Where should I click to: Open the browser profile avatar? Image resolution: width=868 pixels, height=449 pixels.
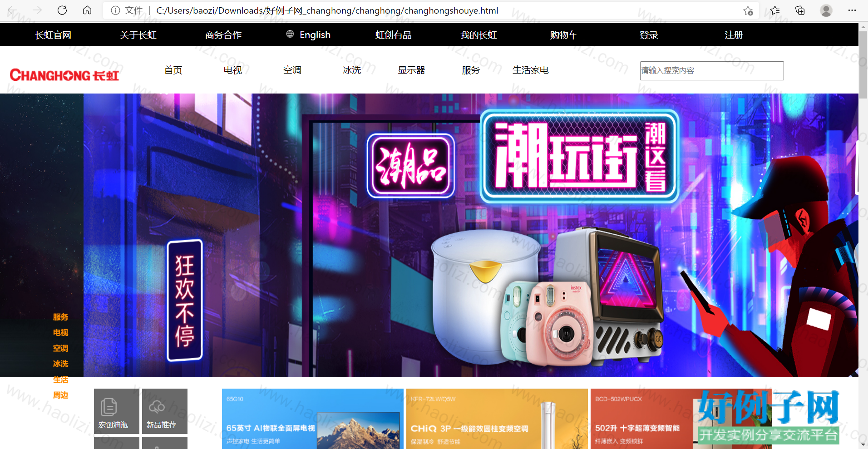coord(826,10)
